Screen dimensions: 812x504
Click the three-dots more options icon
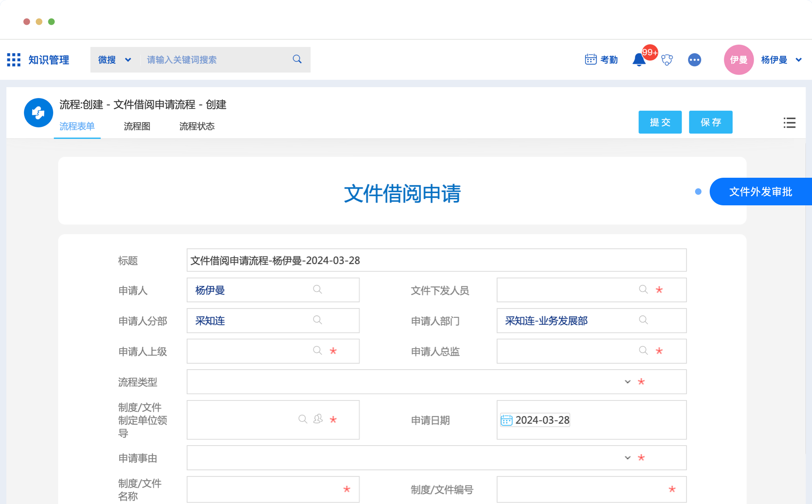694,60
